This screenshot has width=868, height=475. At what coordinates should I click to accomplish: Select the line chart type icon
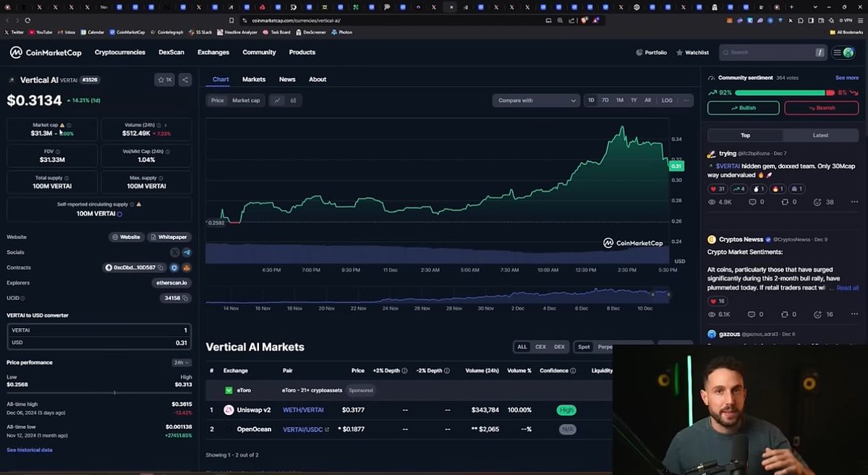277,100
